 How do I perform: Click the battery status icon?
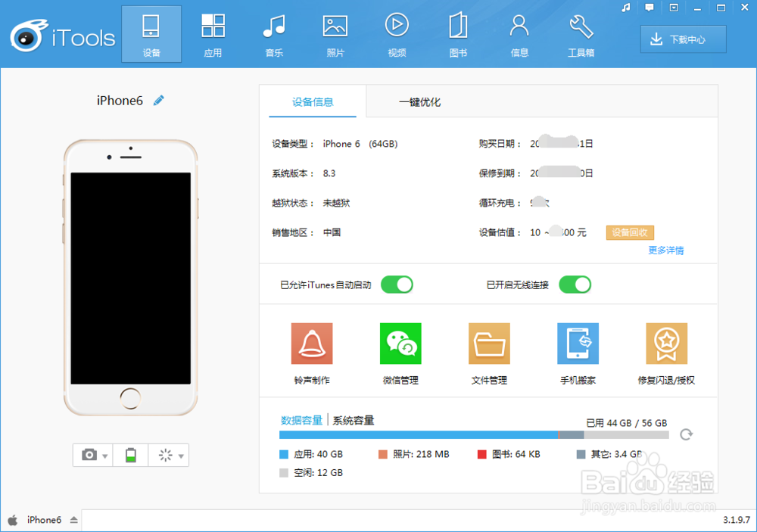(130, 456)
